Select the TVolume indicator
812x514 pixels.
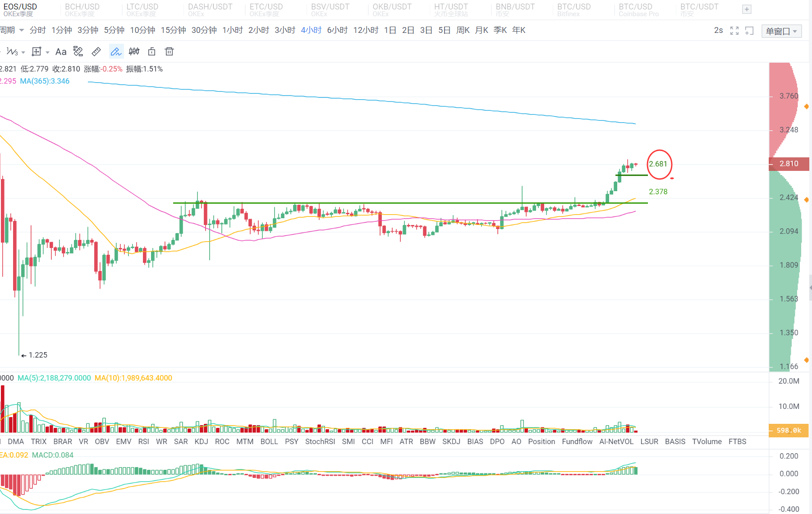(707, 442)
